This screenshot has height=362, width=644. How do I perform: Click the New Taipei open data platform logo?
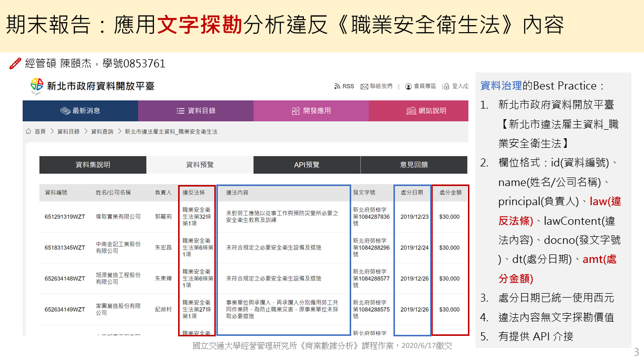click(x=37, y=86)
